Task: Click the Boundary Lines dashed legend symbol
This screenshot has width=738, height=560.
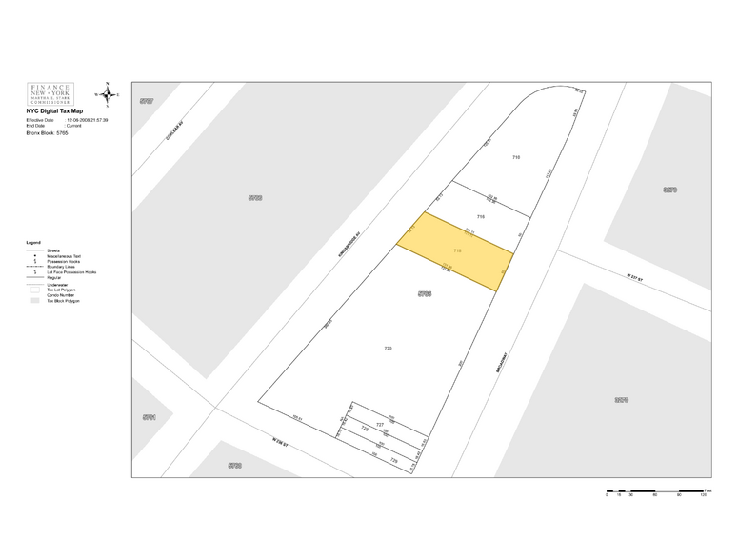Action: coord(33,267)
